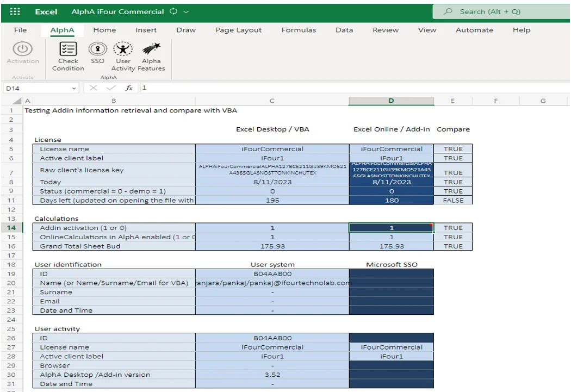Select row 1 header
This screenshot has width=571, height=392.
point(11,110)
